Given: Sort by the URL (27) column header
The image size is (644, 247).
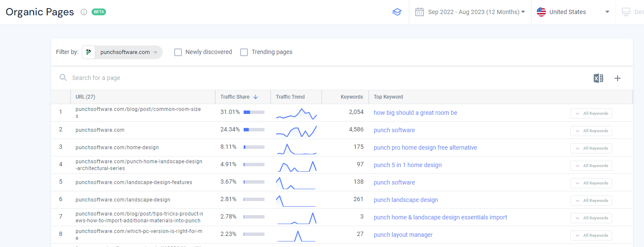Looking at the screenshot, I should click(x=85, y=97).
